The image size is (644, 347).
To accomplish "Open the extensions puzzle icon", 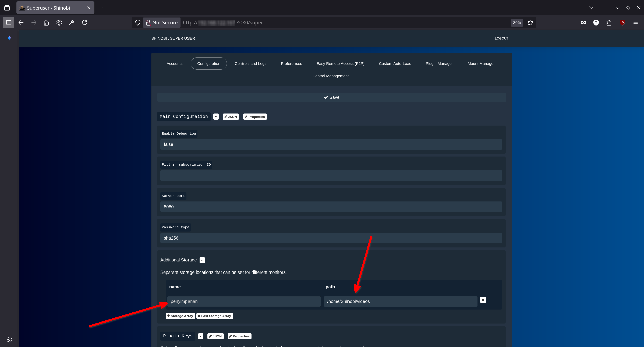I will coord(609,22).
